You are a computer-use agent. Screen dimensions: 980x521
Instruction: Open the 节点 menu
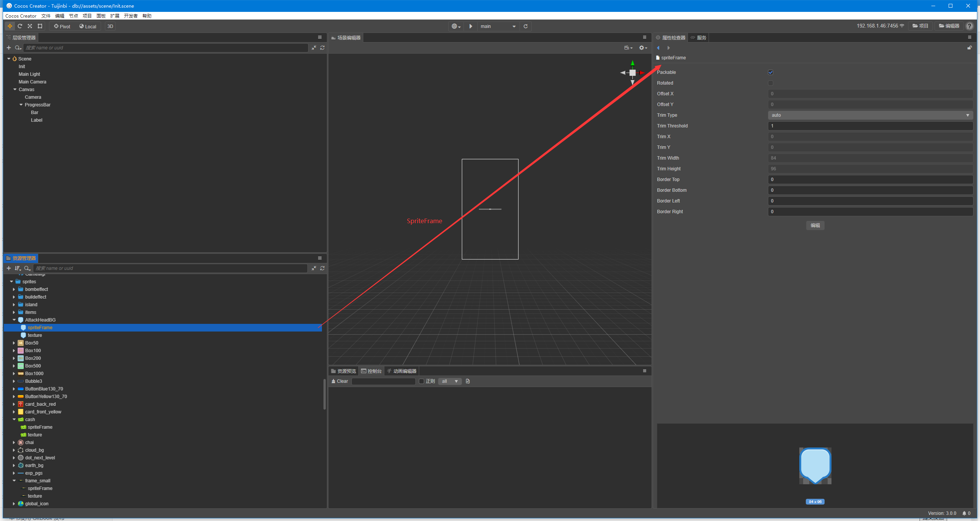click(73, 16)
